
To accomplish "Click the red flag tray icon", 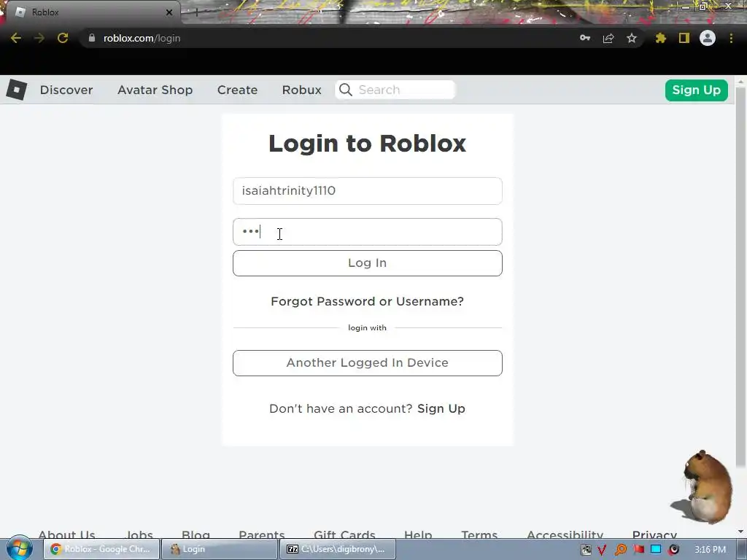I will point(638,550).
